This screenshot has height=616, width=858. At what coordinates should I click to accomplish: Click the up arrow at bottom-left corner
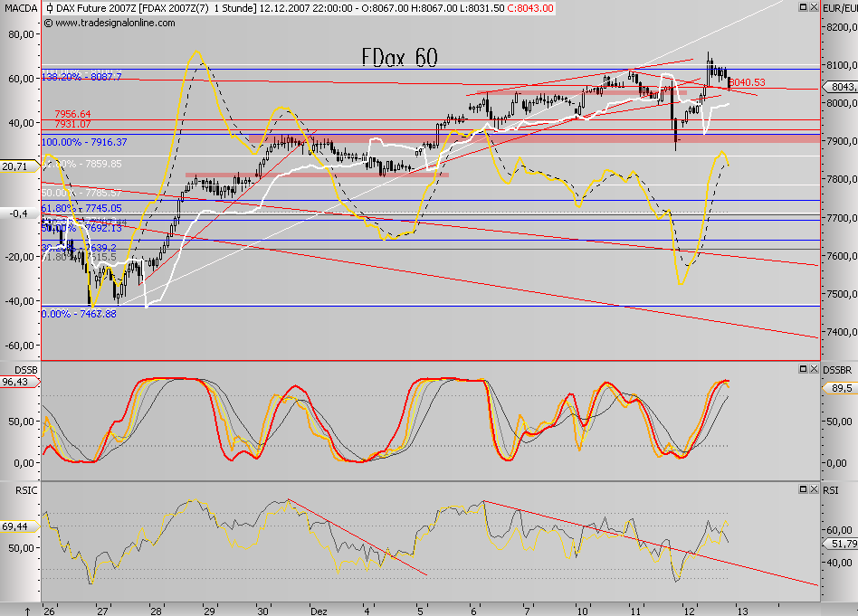tap(28, 611)
